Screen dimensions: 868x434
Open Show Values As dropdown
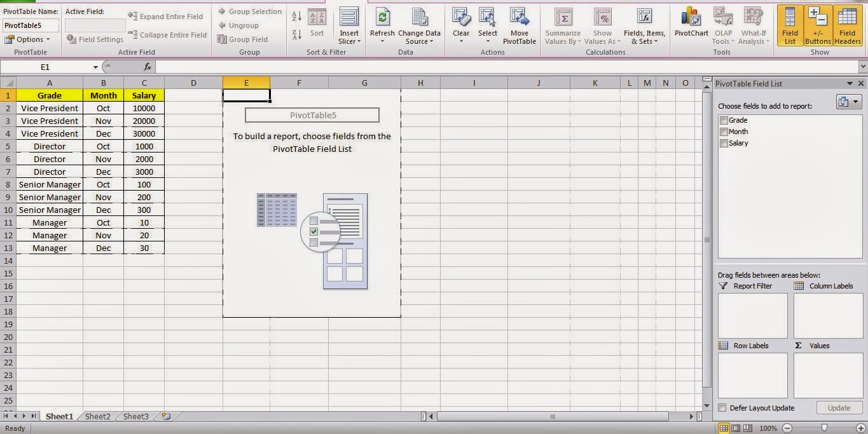coord(602,25)
